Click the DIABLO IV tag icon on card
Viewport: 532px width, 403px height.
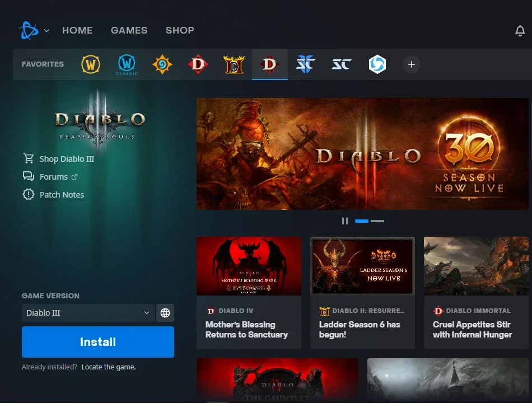pos(211,311)
